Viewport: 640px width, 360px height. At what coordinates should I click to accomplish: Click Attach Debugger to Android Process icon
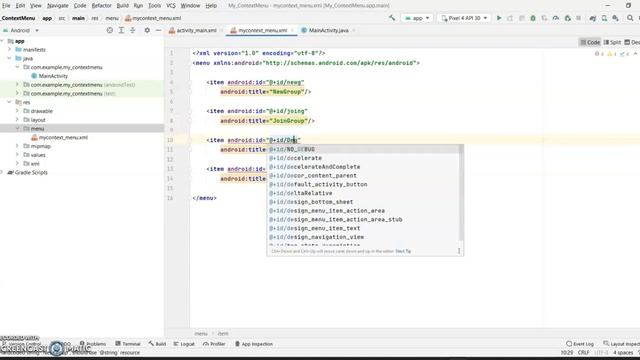click(567, 18)
